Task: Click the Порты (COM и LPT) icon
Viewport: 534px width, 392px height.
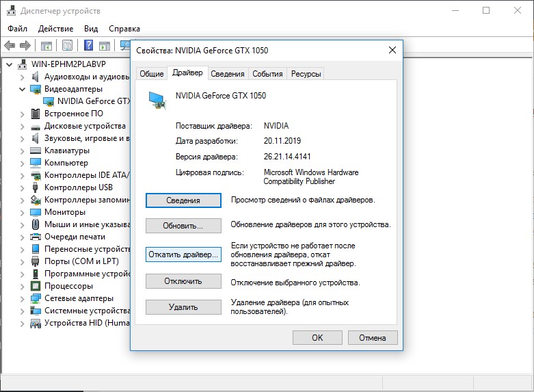Action: pos(36,261)
